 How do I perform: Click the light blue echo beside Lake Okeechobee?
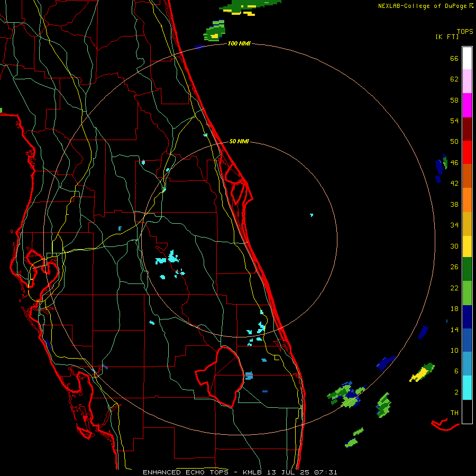tap(249, 376)
